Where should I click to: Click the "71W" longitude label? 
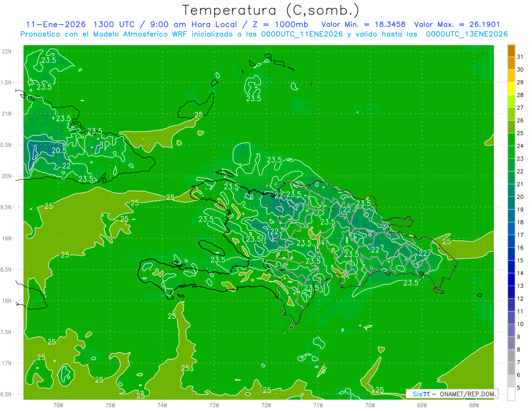pos(318,405)
